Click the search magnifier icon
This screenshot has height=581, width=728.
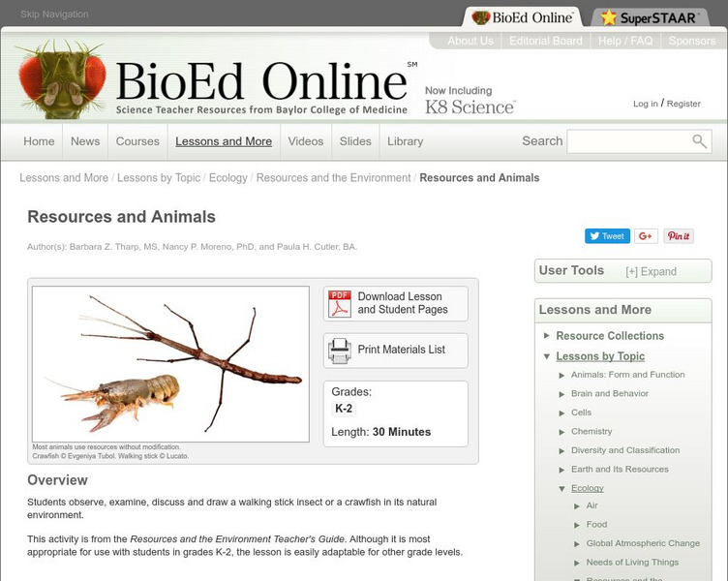[699, 141]
